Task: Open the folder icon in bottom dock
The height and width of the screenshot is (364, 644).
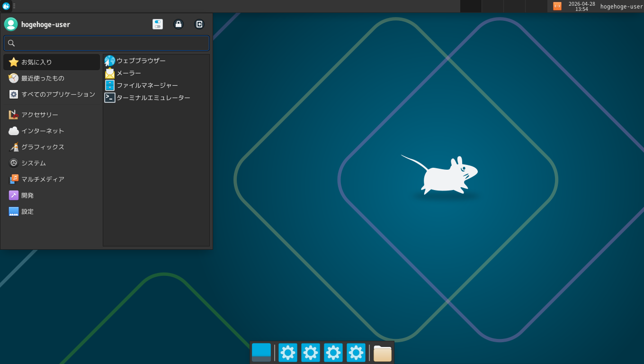Action: (x=383, y=353)
